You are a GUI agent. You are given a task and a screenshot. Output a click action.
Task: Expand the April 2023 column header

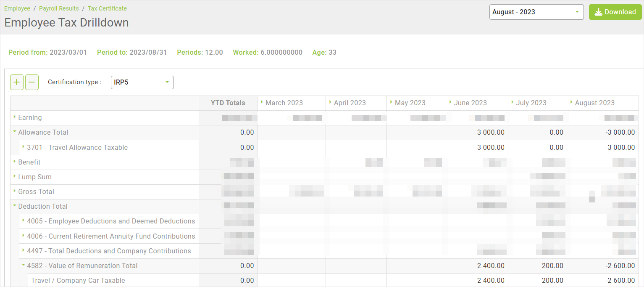click(331, 102)
